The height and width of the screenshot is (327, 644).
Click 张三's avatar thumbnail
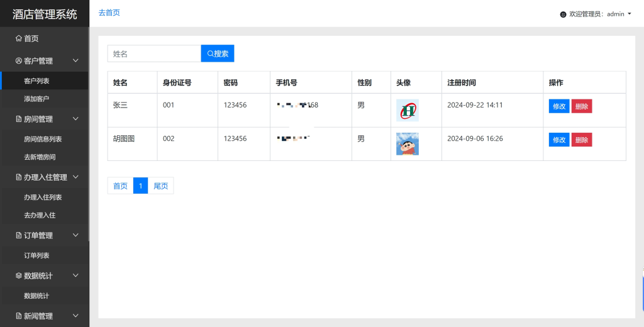[408, 110]
